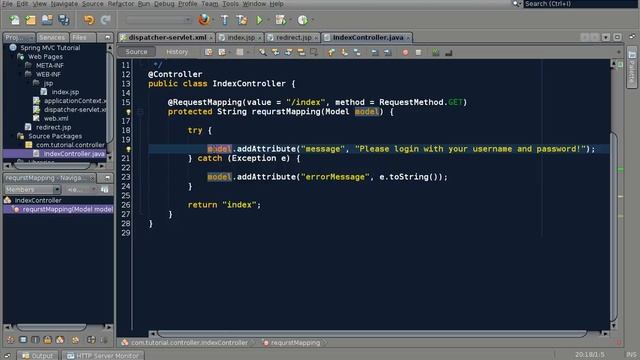
Task: Click the Redo arrow icon
Action: coord(106,20)
